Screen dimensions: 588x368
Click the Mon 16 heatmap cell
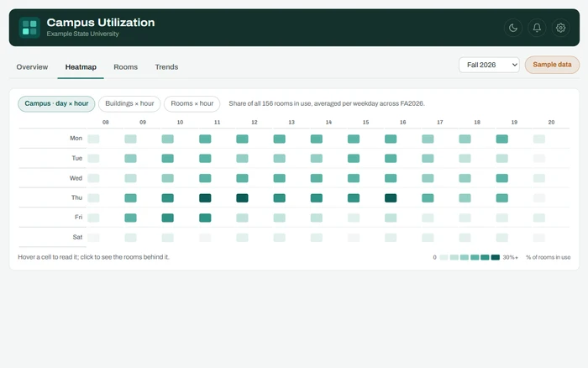(391, 139)
